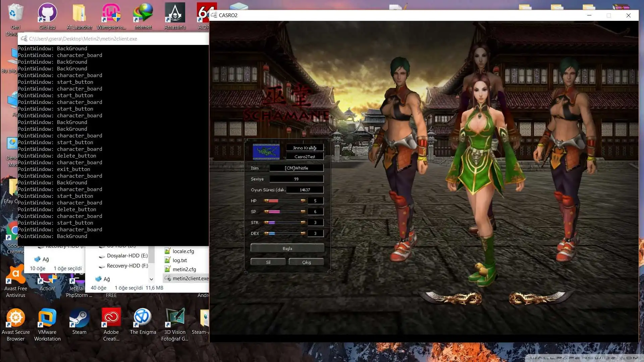Click the console path title C:\Users\gsera\Desktop\Metin2

pos(83,39)
